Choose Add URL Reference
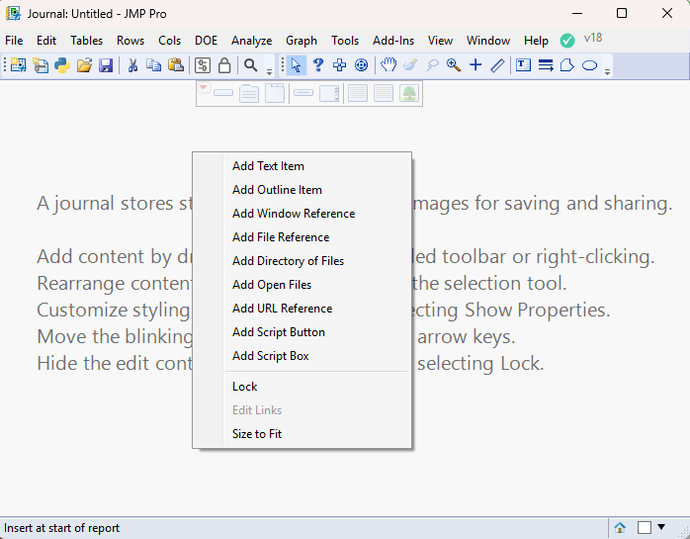The image size is (690, 539). click(x=302, y=308)
